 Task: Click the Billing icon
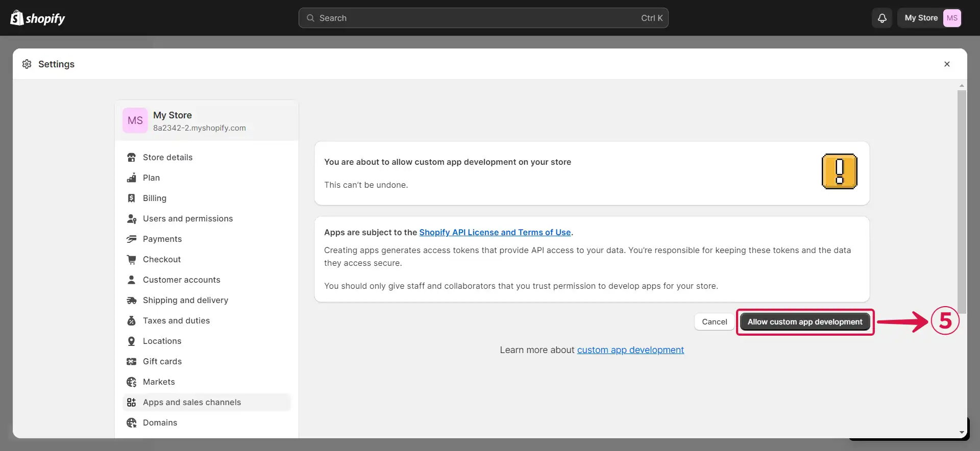[132, 198]
